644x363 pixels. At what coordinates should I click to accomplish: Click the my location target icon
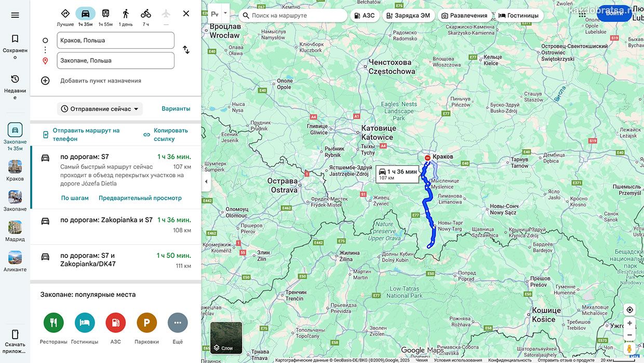(x=629, y=309)
